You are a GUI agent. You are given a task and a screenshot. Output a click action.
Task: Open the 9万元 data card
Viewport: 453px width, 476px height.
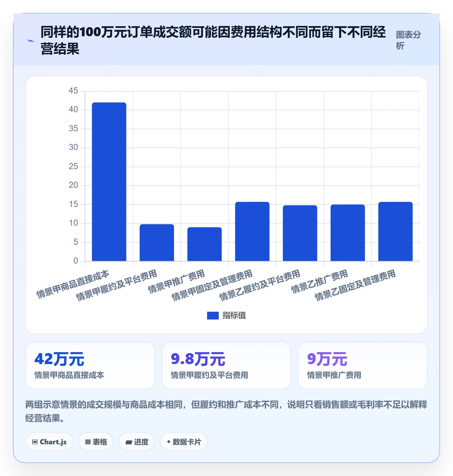(363, 365)
